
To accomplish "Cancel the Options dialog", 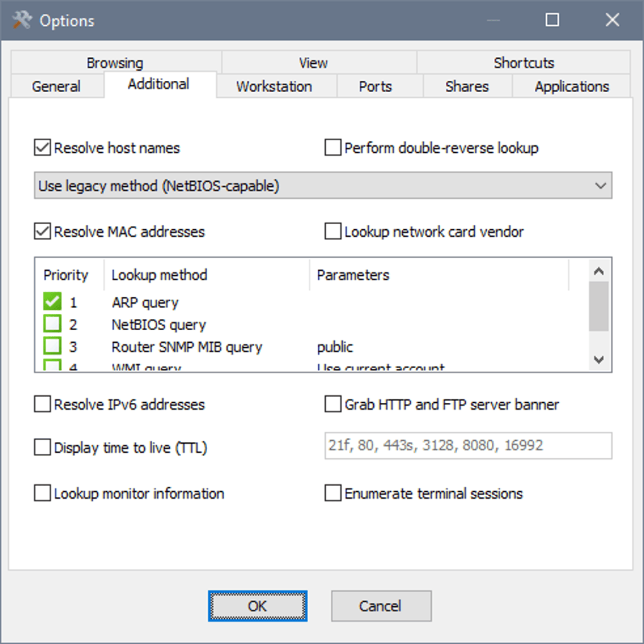I will tap(381, 606).
